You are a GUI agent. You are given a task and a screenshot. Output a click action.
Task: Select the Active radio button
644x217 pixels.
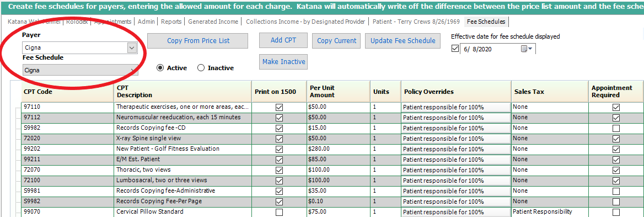[x=160, y=68]
